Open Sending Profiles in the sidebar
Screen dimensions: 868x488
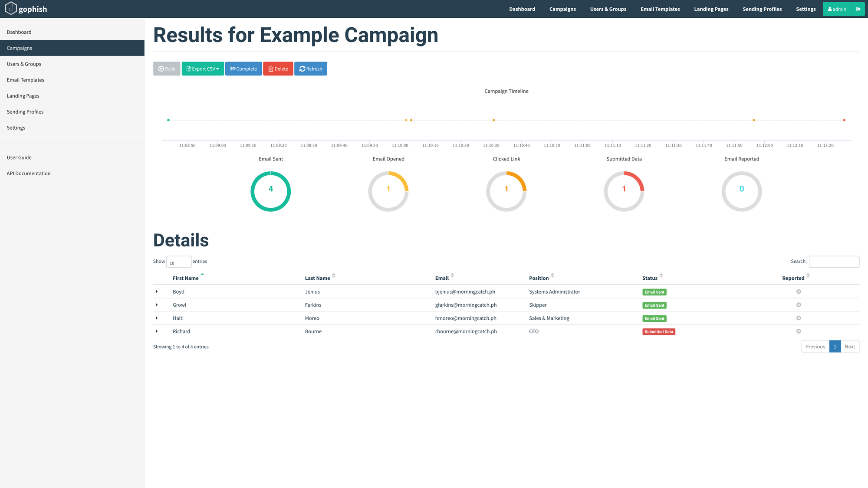click(x=25, y=112)
